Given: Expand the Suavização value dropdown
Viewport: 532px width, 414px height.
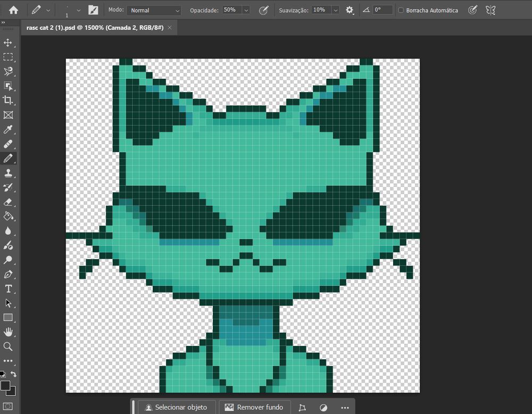Looking at the screenshot, I should pyautogui.click(x=335, y=10).
